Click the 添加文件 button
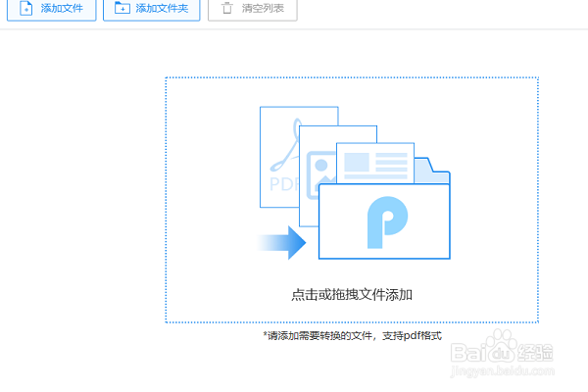Image resolution: width=588 pixels, height=392 pixels. (x=52, y=8)
